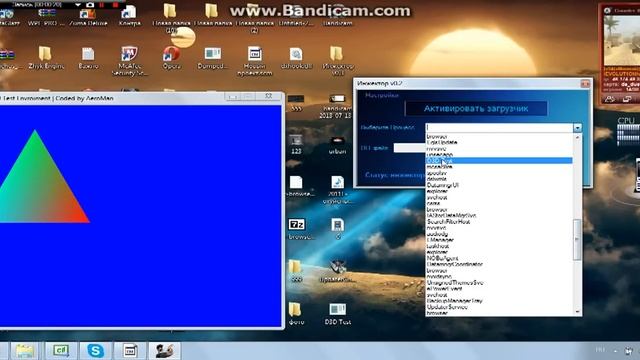Open the folder icon on taskbar
Viewport: 640px width, 360px height.
pos(24,351)
